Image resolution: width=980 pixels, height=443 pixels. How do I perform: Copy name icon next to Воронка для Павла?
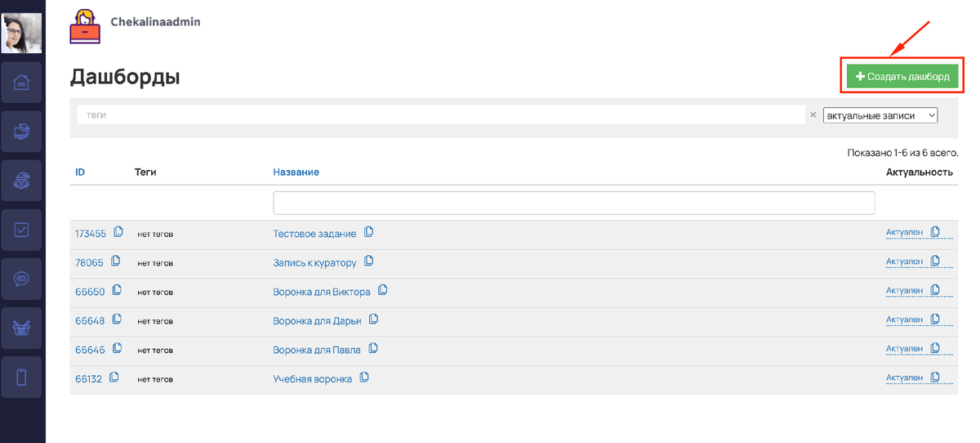coord(373,348)
